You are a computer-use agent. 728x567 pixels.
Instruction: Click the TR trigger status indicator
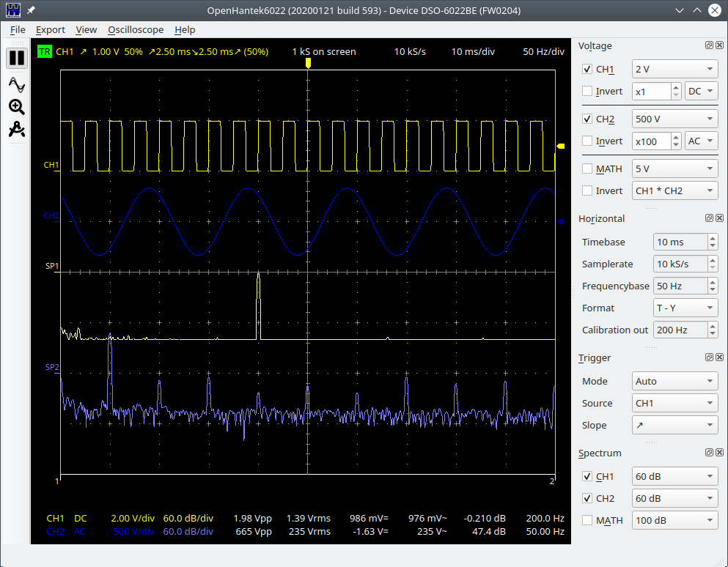pyautogui.click(x=45, y=51)
